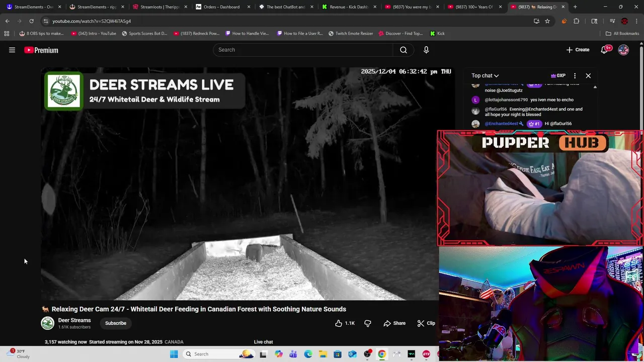Open the All Bookmarks folder

point(622,34)
